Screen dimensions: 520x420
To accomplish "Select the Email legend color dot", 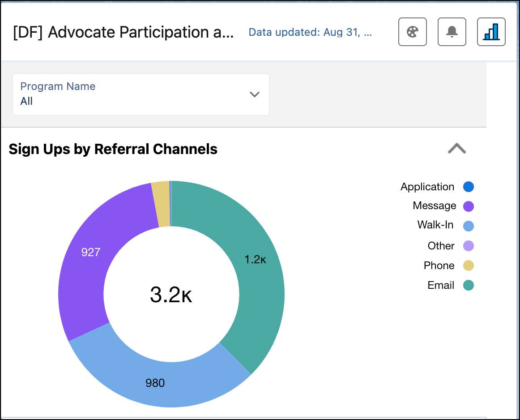I will (469, 285).
